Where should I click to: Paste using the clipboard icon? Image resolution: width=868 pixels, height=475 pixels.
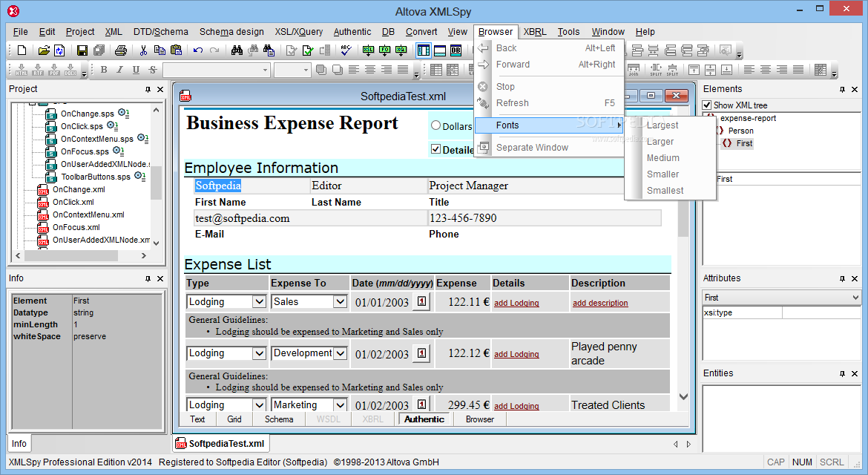[x=176, y=50]
